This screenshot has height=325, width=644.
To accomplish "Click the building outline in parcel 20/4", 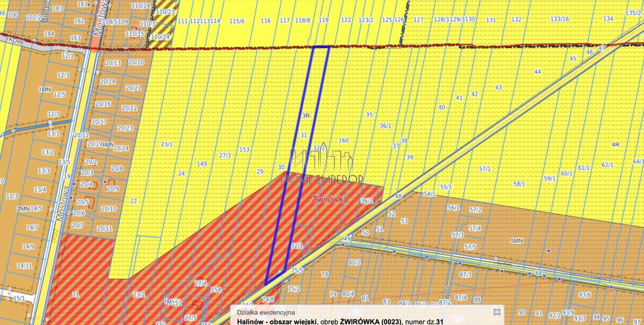I will [93, 185].
